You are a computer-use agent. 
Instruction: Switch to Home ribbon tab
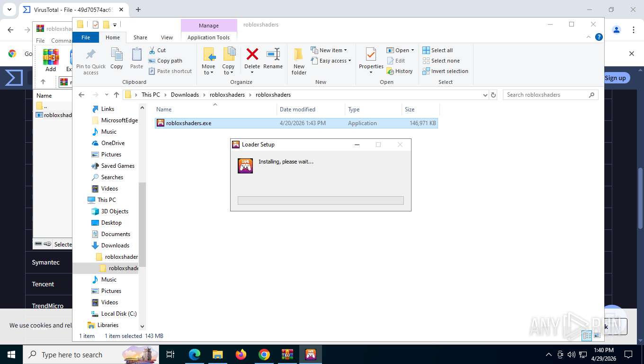tap(113, 37)
